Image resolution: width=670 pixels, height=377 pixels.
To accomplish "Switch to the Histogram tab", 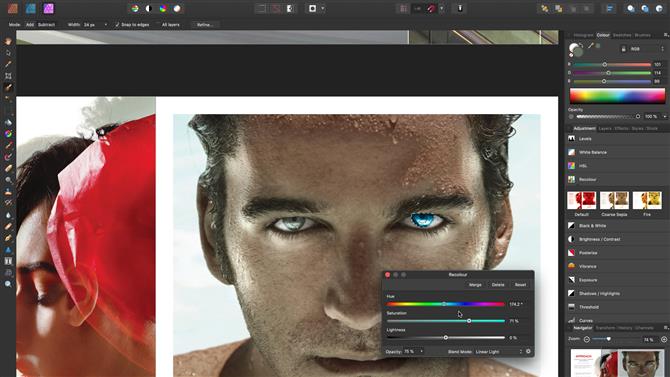I will point(583,35).
